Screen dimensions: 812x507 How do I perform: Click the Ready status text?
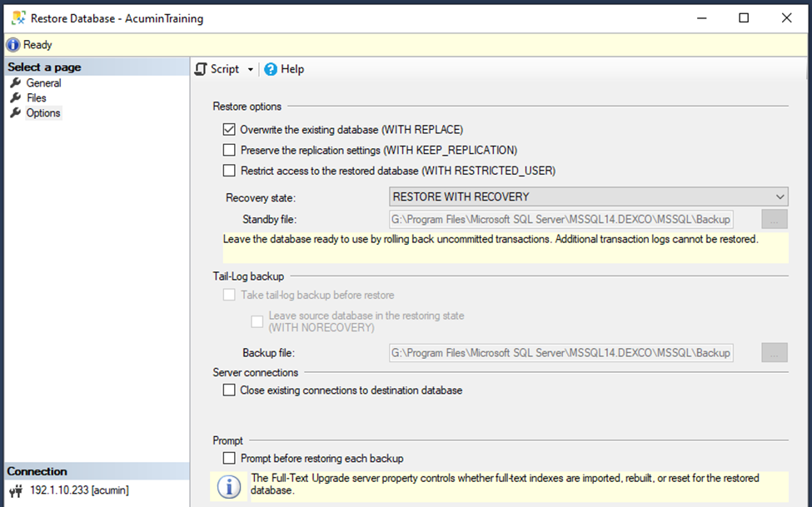(x=37, y=45)
